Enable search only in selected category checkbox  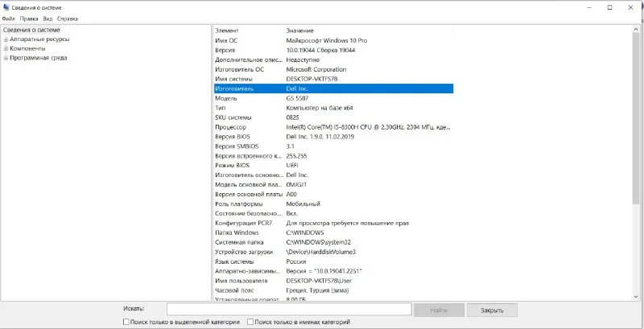coord(126,322)
